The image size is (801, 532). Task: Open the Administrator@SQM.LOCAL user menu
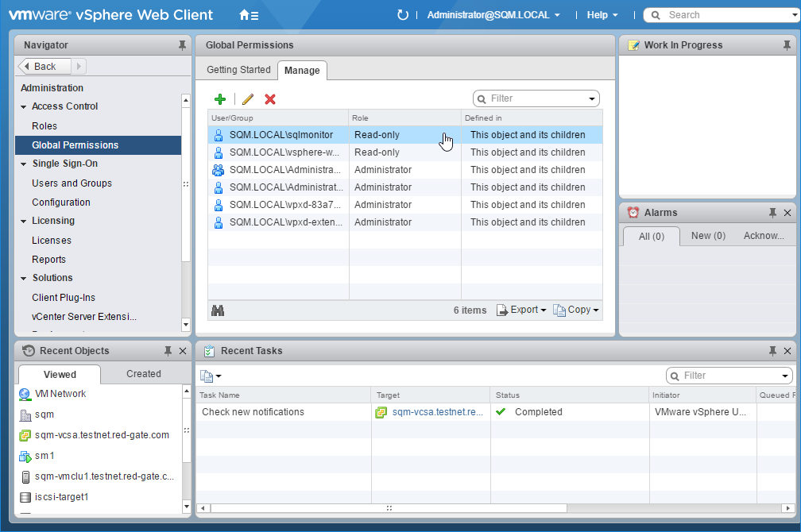(x=493, y=15)
